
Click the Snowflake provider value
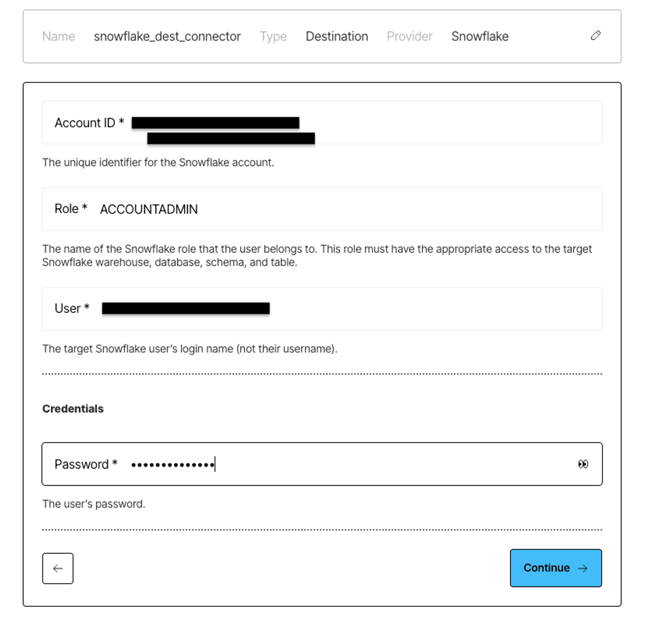coord(480,36)
